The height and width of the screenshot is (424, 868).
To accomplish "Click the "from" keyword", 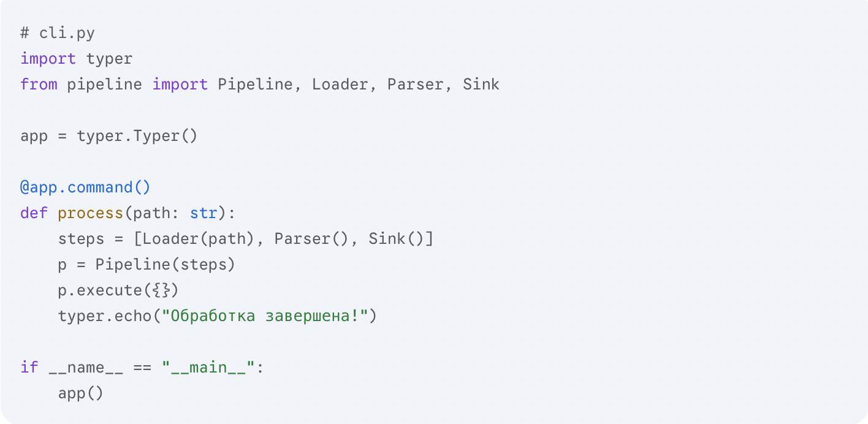I will coord(39,84).
